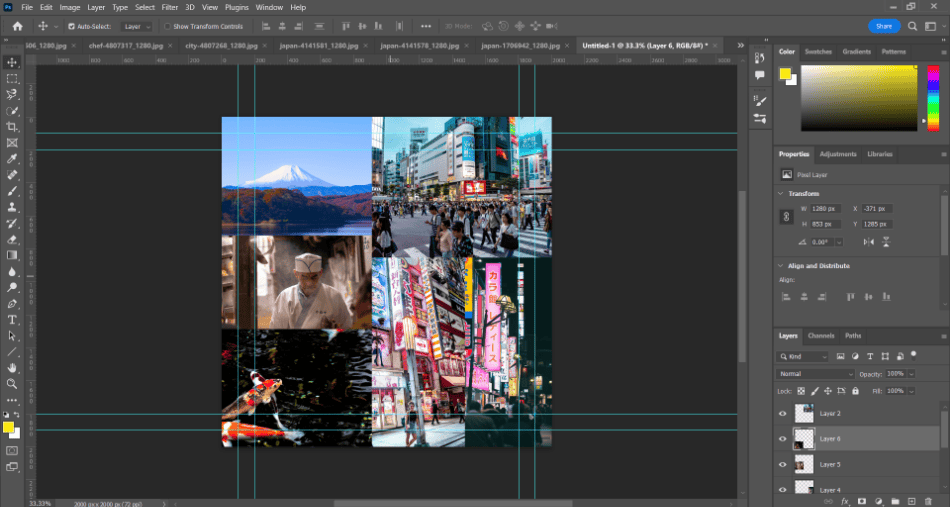Select the Line tool

[x=12, y=351]
